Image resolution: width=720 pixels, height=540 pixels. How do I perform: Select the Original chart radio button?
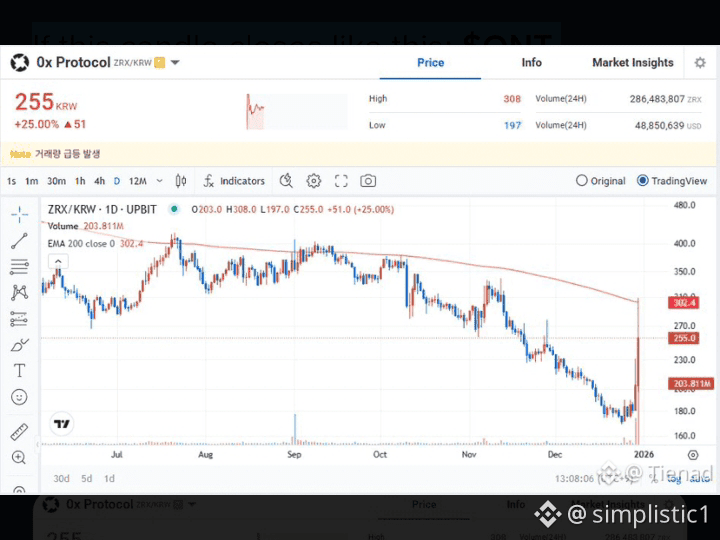(x=581, y=180)
